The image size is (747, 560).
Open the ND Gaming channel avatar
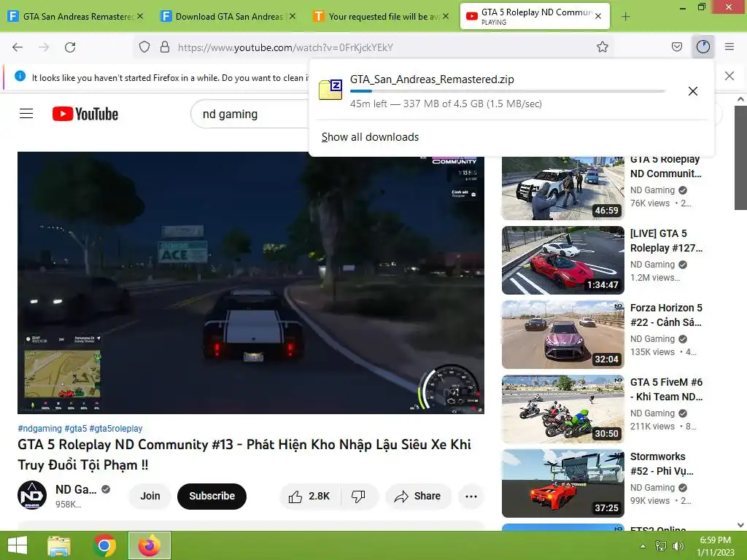click(32, 495)
